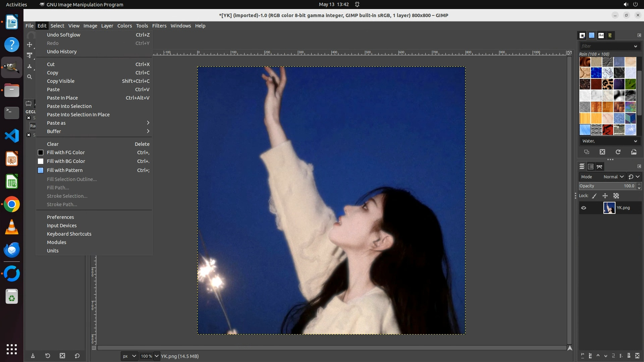This screenshot has width=644, height=362.
Task: Select Undo History from Edit menu
Action: [x=62, y=52]
